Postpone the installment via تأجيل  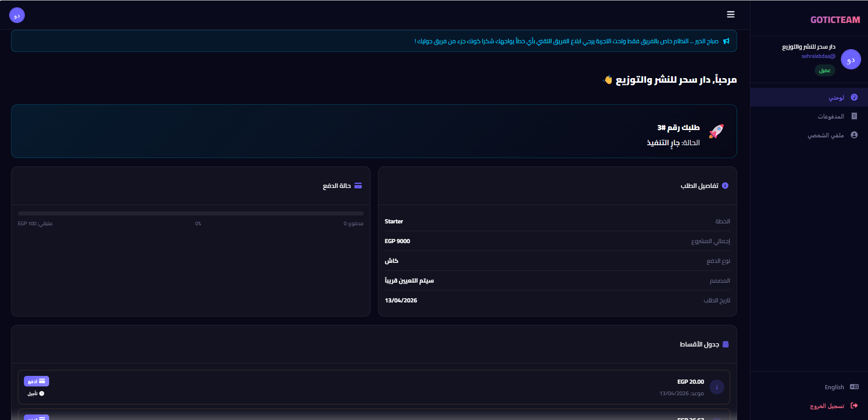pos(35,393)
